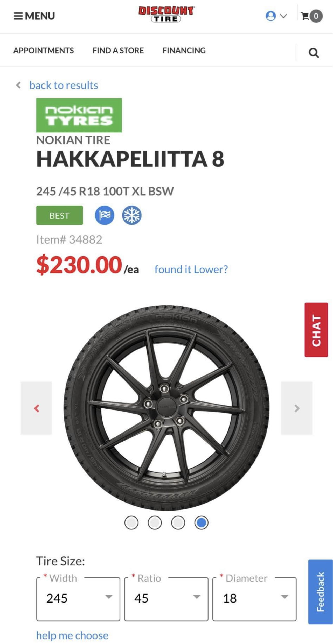Click the blue user account icon
This screenshot has height=644, width=333.
pos(271,16)
